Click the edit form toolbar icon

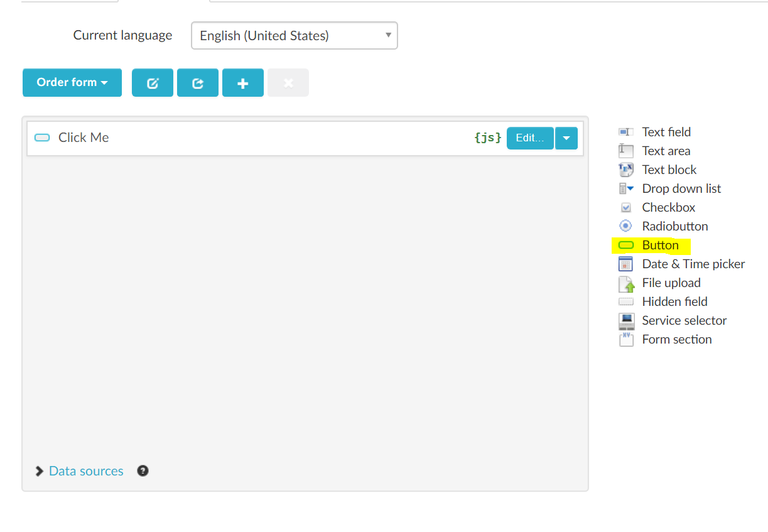152,82
